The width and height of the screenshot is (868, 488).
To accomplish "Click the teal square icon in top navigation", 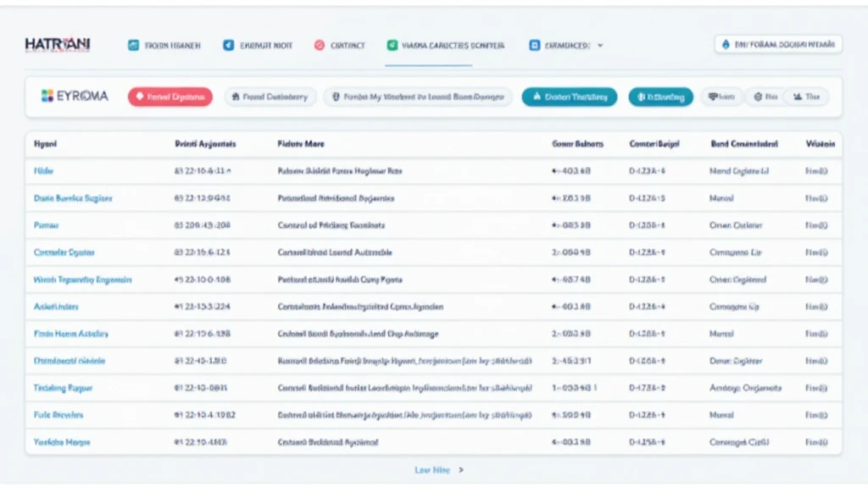I will point(133,45).
